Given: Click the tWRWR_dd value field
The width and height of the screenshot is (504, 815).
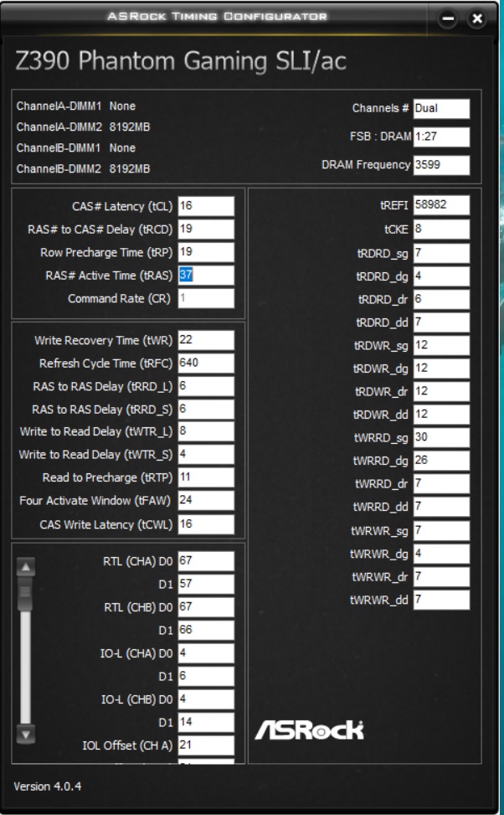Looking at the screenshot, I should [442, 600].
